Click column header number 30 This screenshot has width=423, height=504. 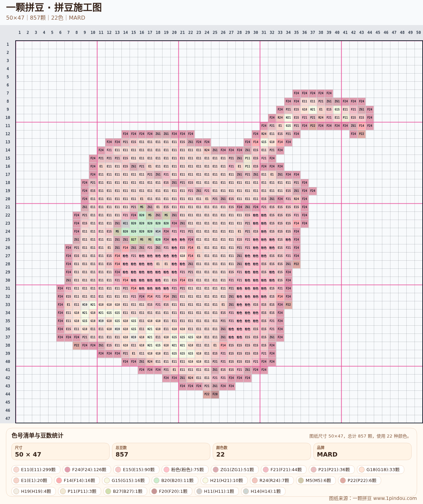(x=256, y=33)
